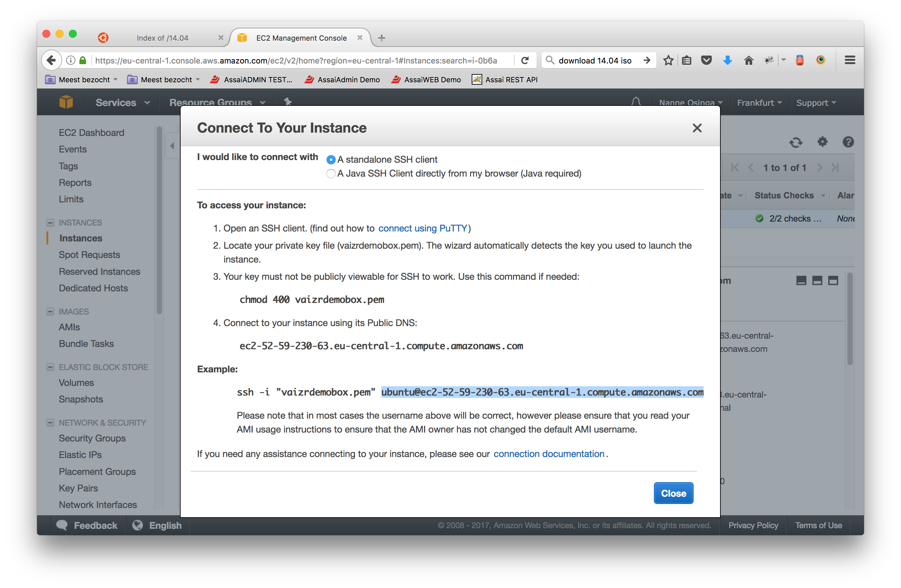Click the AssaiWEB Demo bookmark
The height and width of the screenshot is (588, 901).
(x=426, y=79)
